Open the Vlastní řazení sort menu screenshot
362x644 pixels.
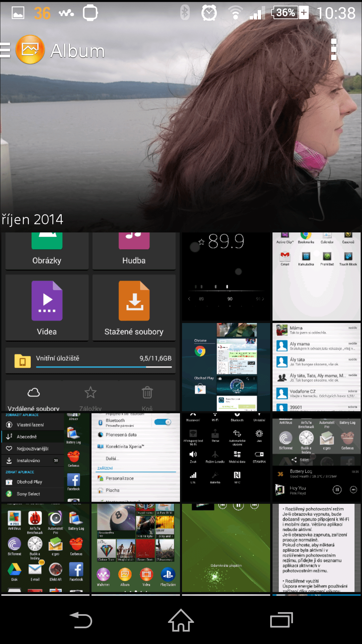pyautogui.click(x=45, y=458)
